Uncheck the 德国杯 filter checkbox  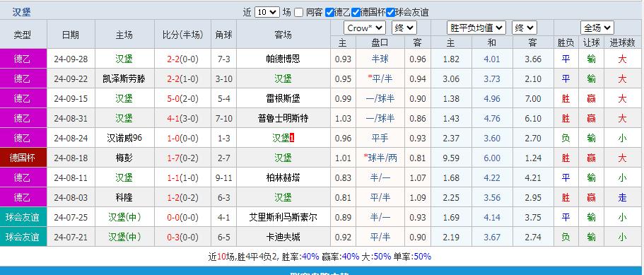[356, 12]
